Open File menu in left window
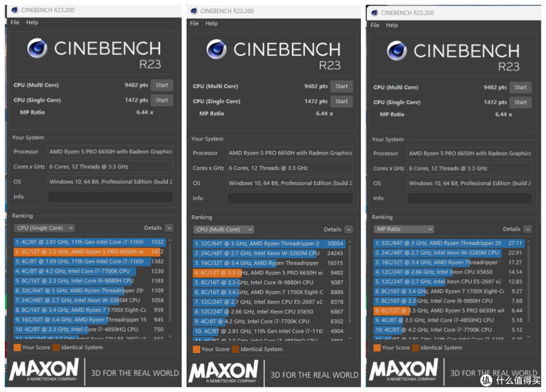This screenshot has height=392, width=546. 15,22
